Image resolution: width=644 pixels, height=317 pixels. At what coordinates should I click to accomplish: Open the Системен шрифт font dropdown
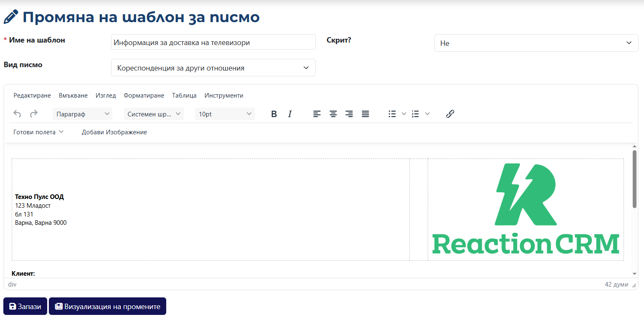[154, 114]
